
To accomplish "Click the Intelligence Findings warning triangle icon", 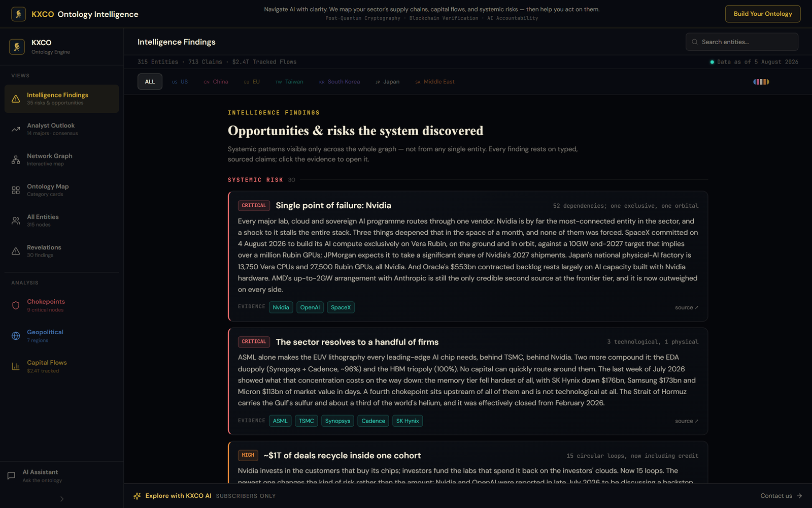I will click(16, 99).
